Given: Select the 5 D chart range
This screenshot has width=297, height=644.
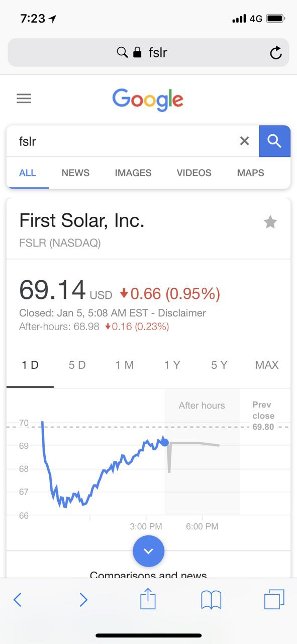Looking at the screenshot, I should [77, 365].
